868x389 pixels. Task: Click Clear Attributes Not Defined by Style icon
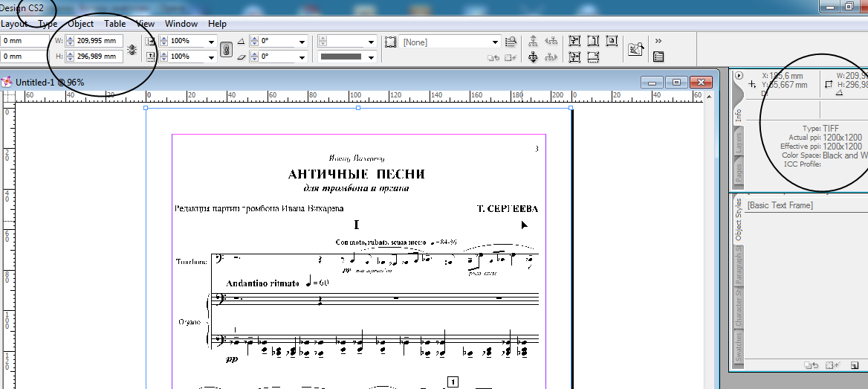pyautogui.click(x=511, y=57)
